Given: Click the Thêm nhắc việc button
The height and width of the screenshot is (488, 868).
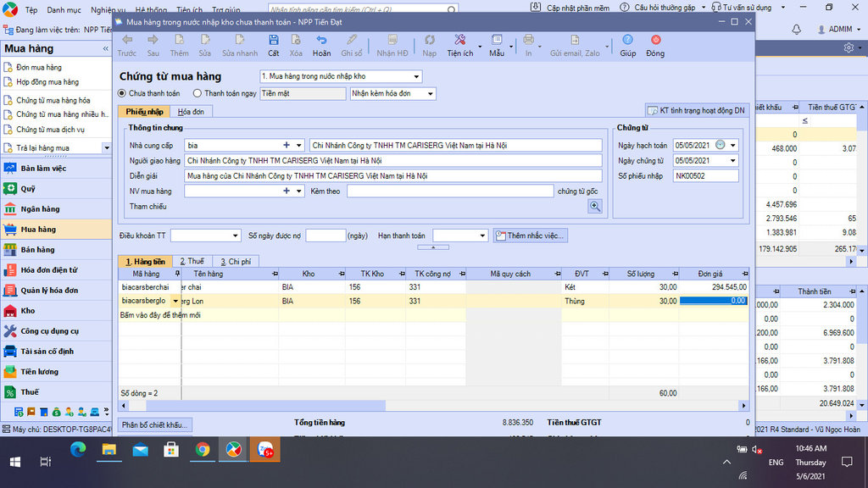Looking at the screenshot, I should click(x=531, y=236).
